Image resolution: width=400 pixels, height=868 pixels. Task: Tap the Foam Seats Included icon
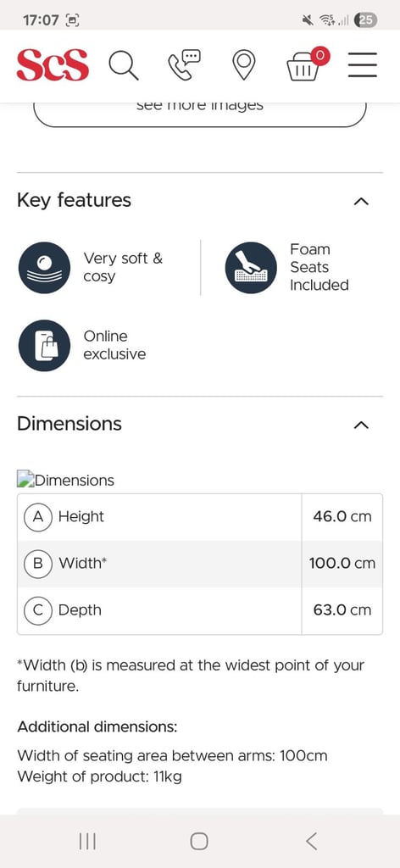tap(251, 268)
